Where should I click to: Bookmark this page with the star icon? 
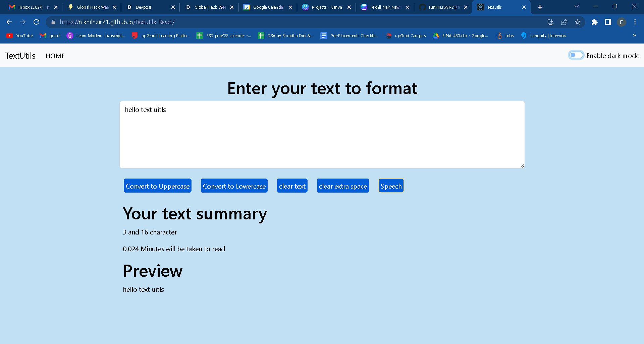pos(578,22)
